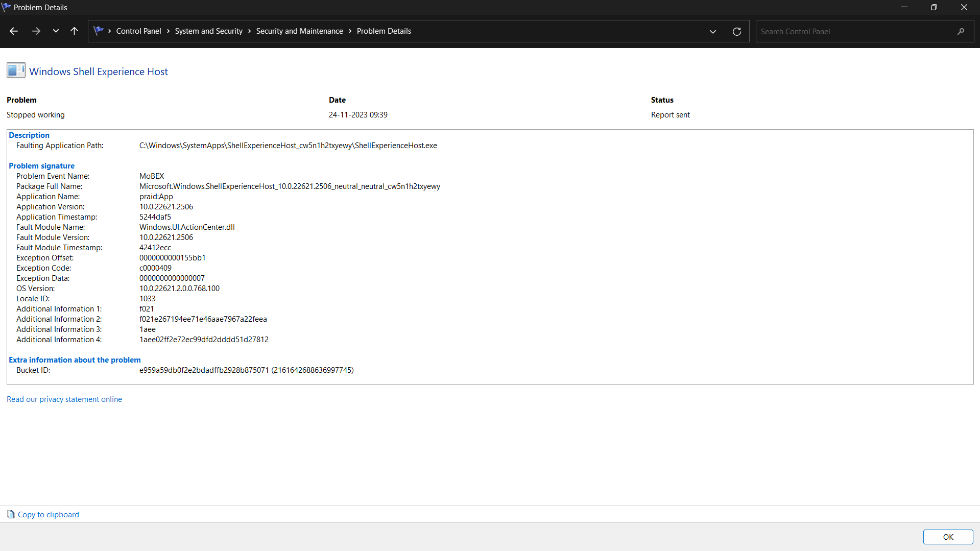Go up to Security and Maintenance
This screenshot has width=980, height=551.
coord(74,31)
